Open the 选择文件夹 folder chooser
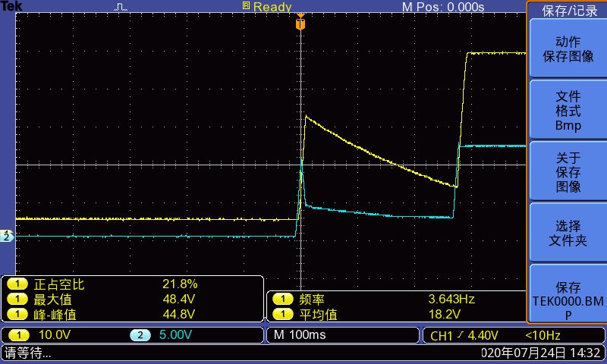The image size is (607, 364). [x=568, y=234]
